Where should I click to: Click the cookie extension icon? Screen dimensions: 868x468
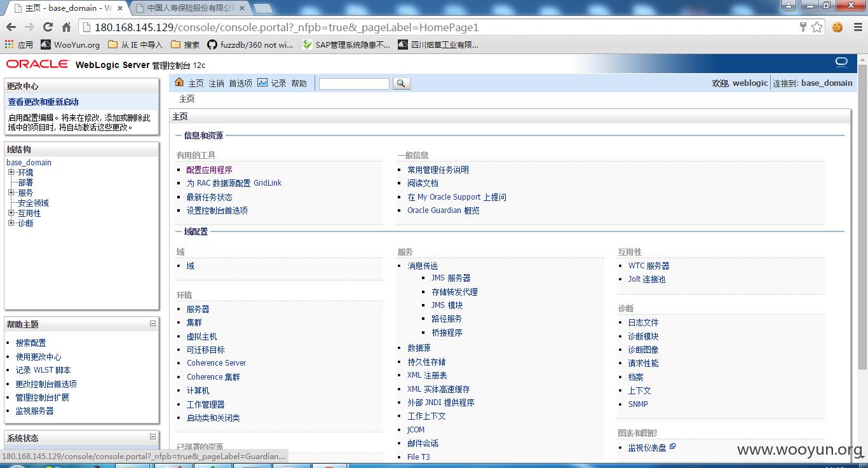pyautogui.click(x=837, y=27)
